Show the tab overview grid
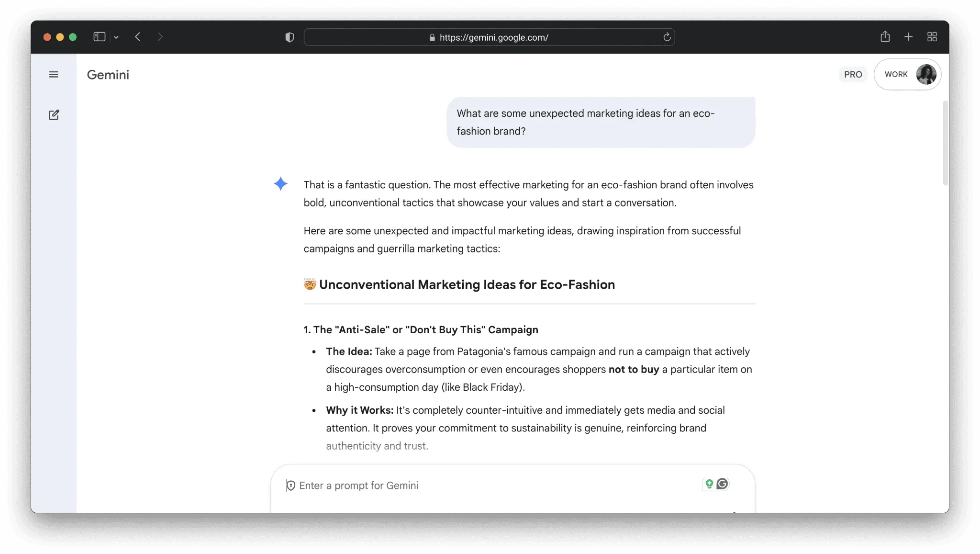The width and height of the screenshot is (980, 554). pos(932,37)
